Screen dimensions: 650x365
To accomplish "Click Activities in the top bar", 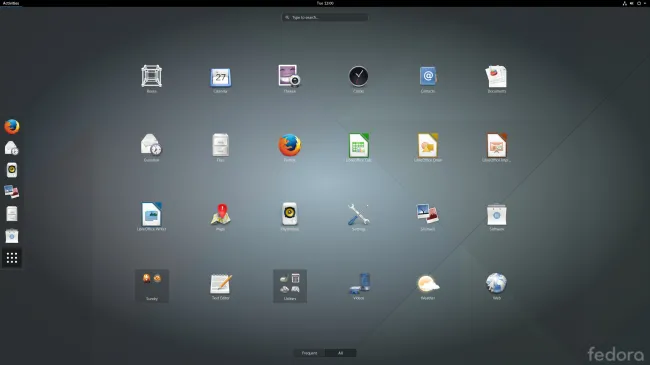I will point(11,3).
